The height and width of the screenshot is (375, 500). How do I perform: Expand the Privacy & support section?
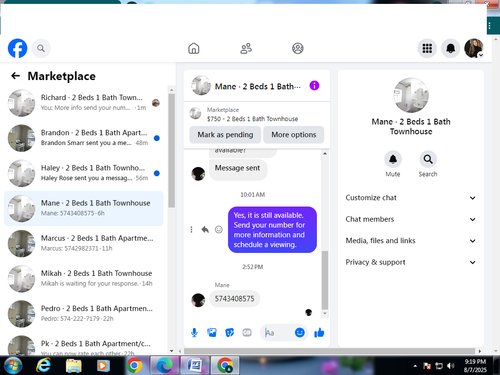411,262
